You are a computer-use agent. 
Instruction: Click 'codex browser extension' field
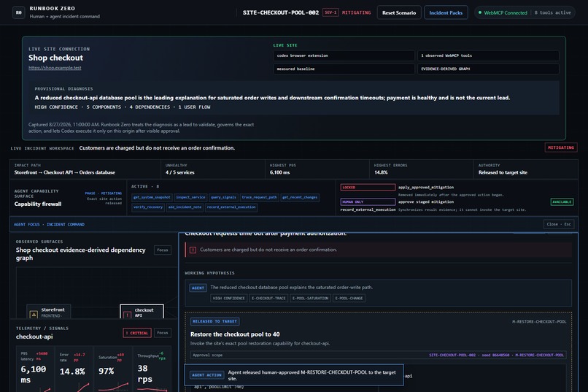(344, 55)
